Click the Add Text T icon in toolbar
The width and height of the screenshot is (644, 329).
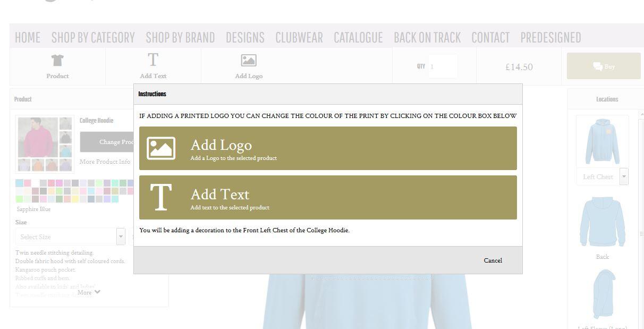click(x=153, y=60)
